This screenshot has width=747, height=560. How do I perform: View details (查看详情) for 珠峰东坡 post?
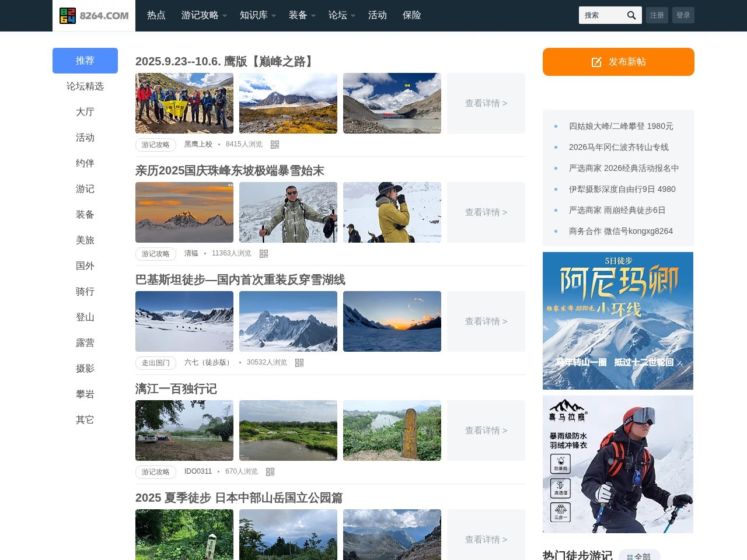pyautogui.click(x=486, y=212)
